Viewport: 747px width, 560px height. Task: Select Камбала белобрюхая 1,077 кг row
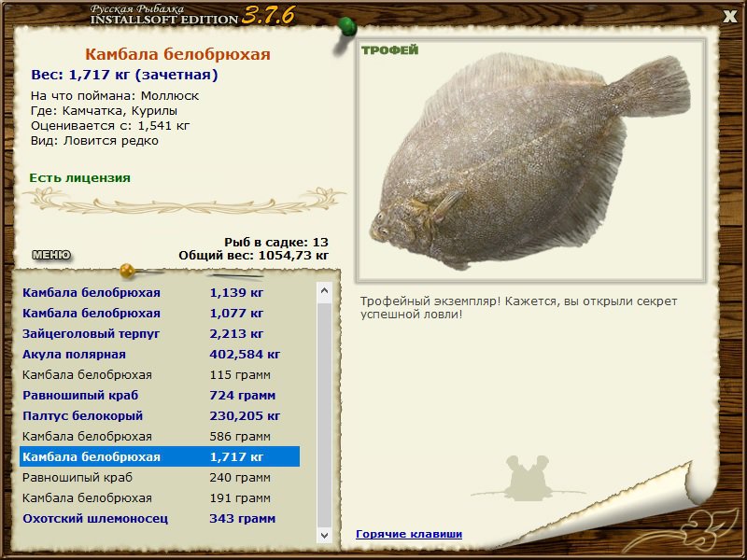160,313
